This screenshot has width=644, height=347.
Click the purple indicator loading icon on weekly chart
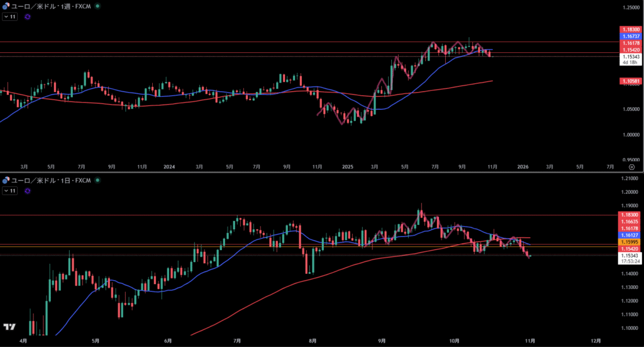click(x=27, y=17)
